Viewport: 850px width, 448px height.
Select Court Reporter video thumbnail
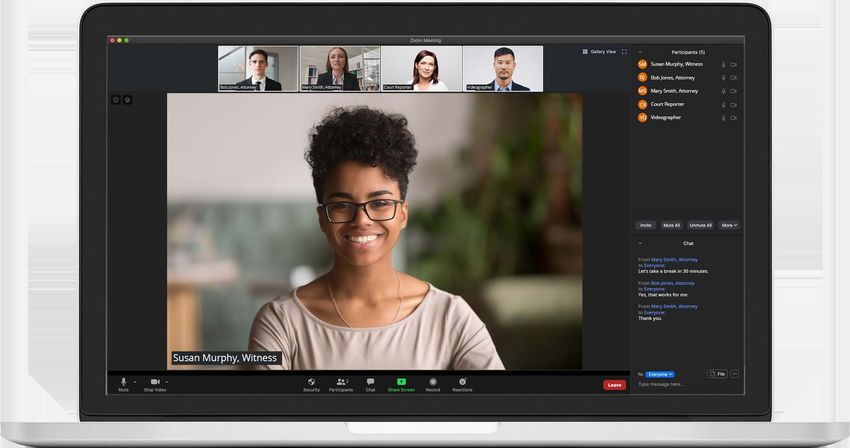coord(422,68)
